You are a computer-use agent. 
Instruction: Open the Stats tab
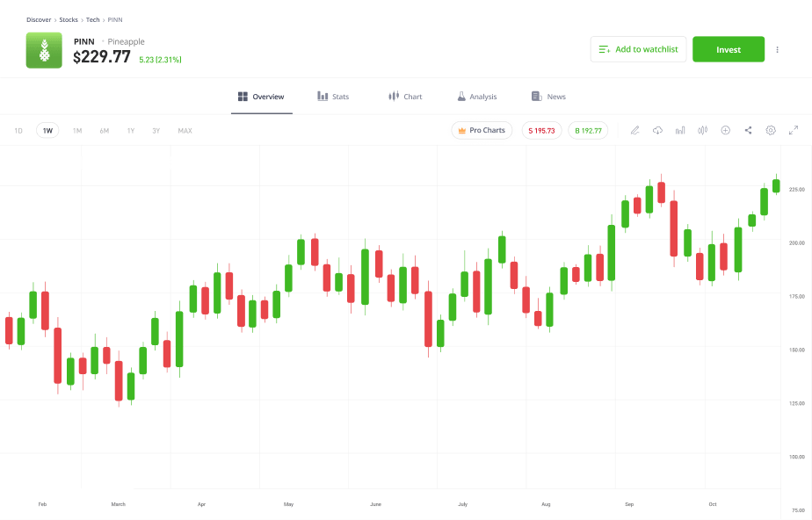(x=333, y=97)
